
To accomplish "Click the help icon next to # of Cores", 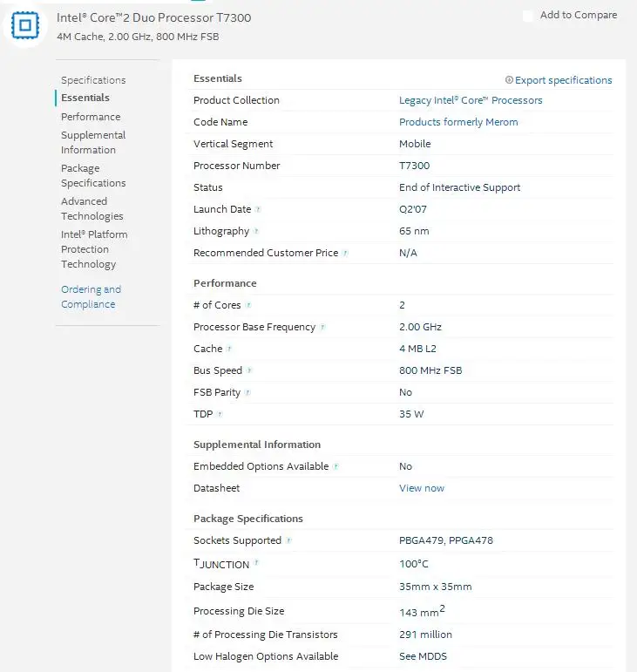I will click(x=248, y=306).
